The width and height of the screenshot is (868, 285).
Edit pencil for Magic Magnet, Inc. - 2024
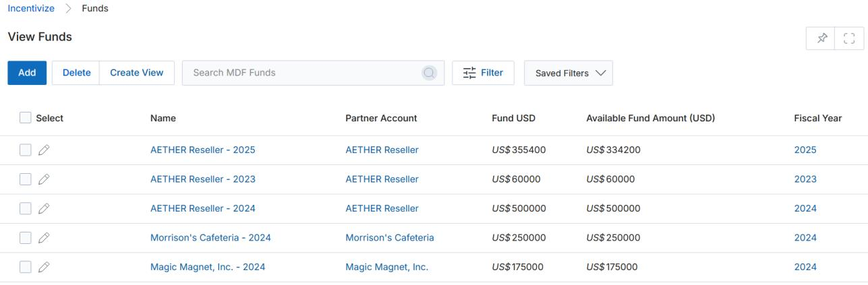tap(44, 267)
